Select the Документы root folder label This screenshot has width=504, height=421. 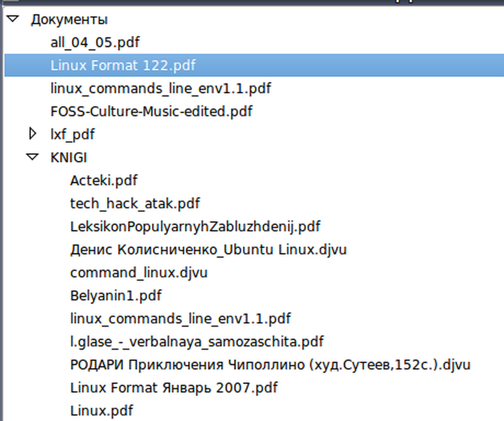69,20
